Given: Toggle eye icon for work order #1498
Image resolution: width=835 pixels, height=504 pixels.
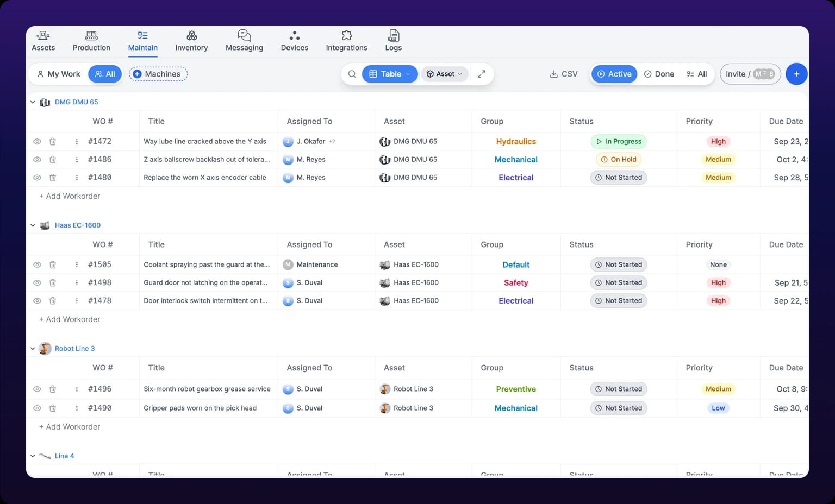Looking at the screenshot, I should click(37, 282).
